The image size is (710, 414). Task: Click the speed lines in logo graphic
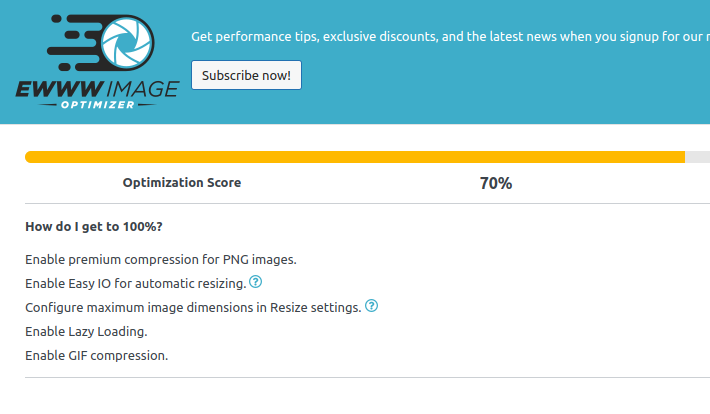[x=73, y=43]
